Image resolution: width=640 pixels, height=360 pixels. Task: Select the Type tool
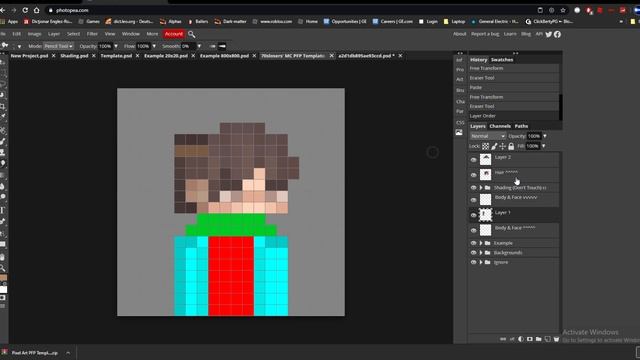pyautogui.click(x=2, y=210)
